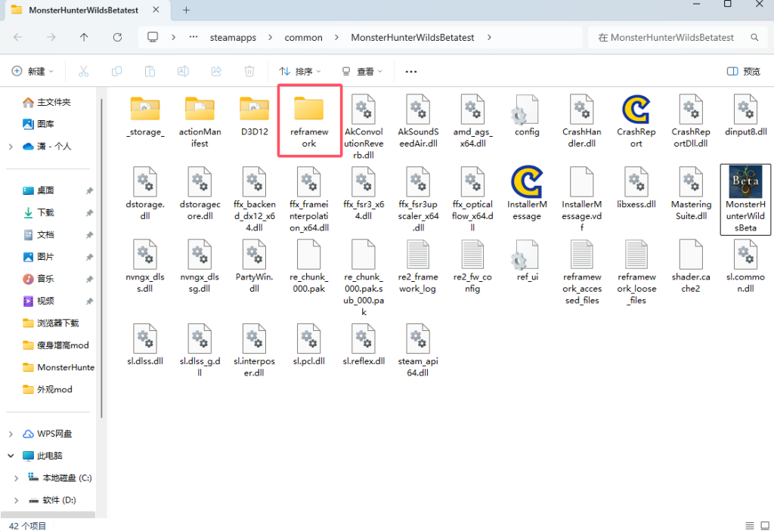774x532 pixels.
Task: Open the actionManifest folder
Action: [200, 121]
